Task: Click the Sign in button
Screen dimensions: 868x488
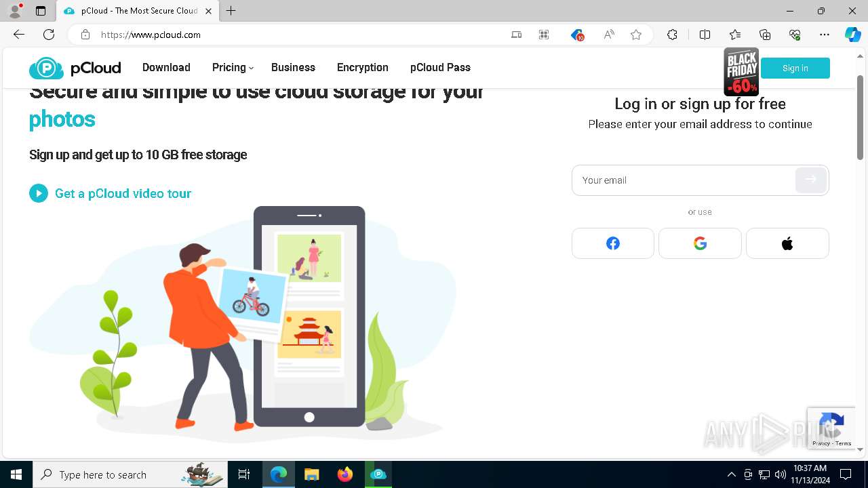Action: 795,68
